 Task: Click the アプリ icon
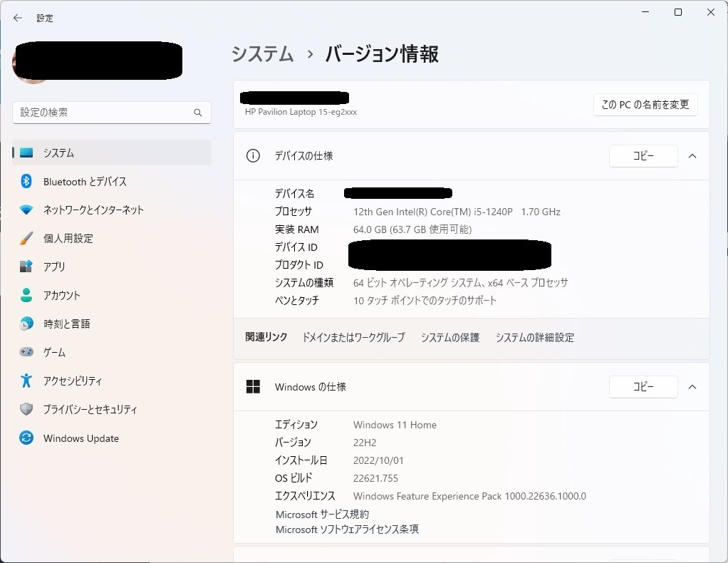tap(26, 267)
